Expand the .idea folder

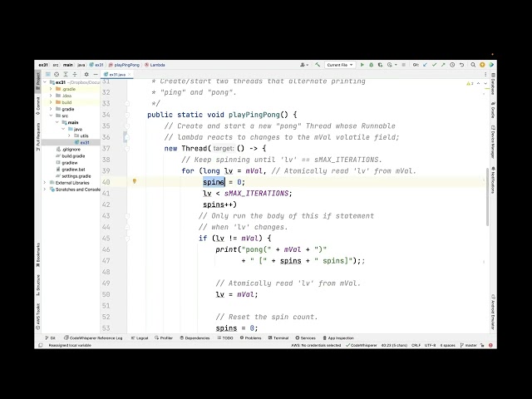[51, 96]
